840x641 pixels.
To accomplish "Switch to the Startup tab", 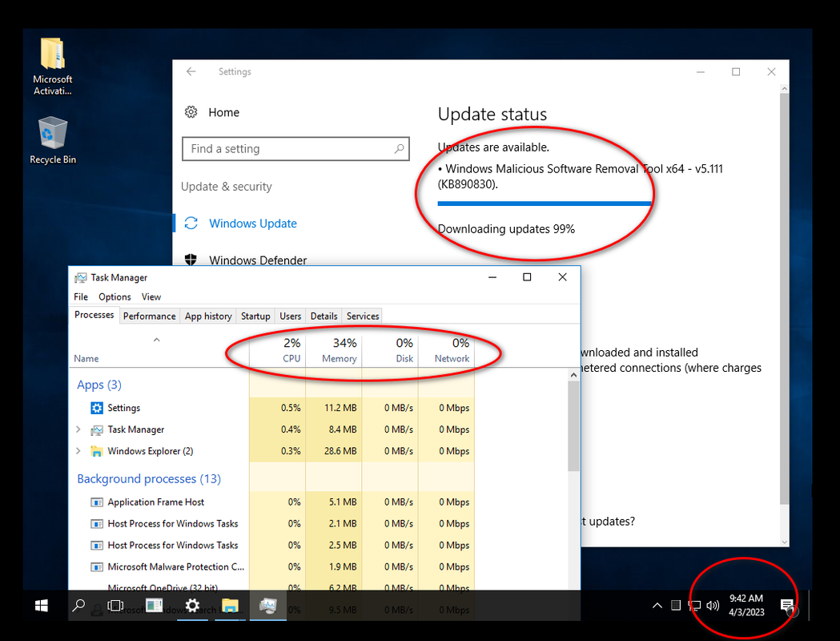I will [x=255, y=316].
